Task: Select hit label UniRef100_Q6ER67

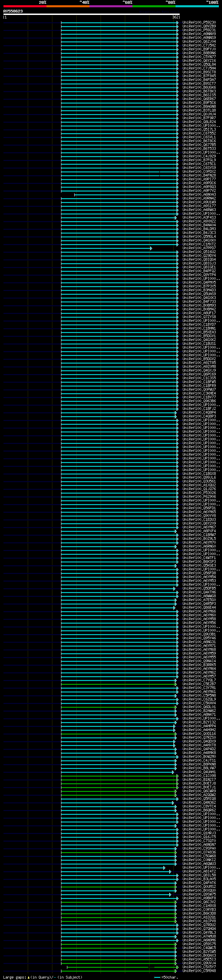Action: pos(199,99)
